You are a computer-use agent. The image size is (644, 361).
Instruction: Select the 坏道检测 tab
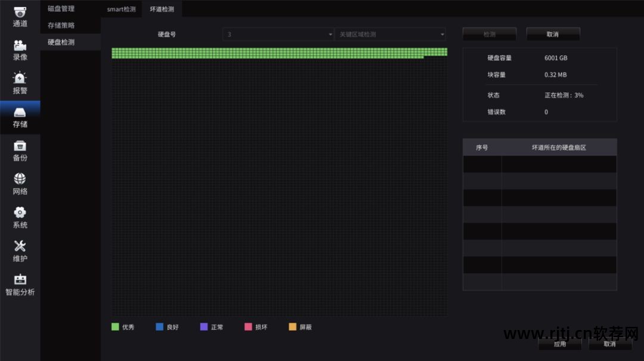(162, 9)
